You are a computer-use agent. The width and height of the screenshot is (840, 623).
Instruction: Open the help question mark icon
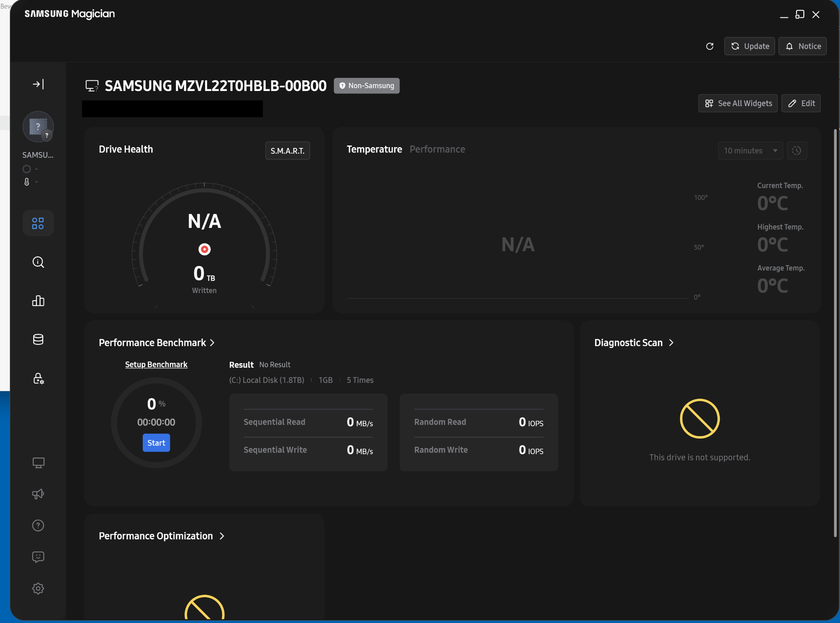click(x=38, y=525)
